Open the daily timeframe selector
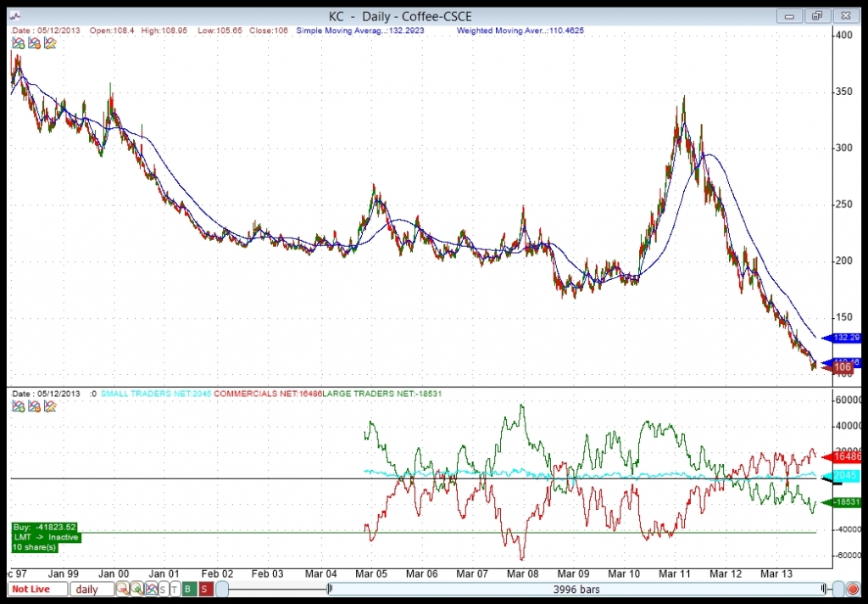The height and width of the screenshot is (604, 868). (92, 589)
